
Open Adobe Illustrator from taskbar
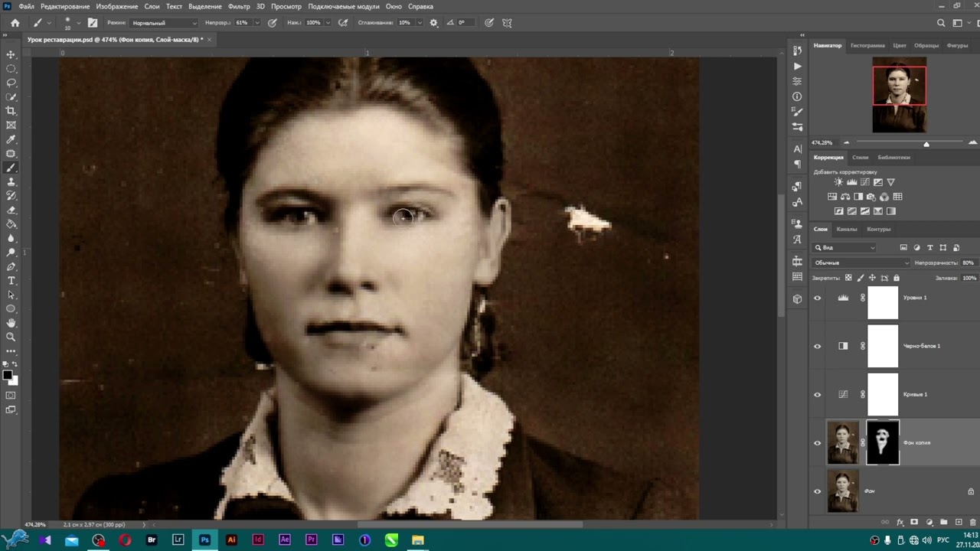point(231,540)
